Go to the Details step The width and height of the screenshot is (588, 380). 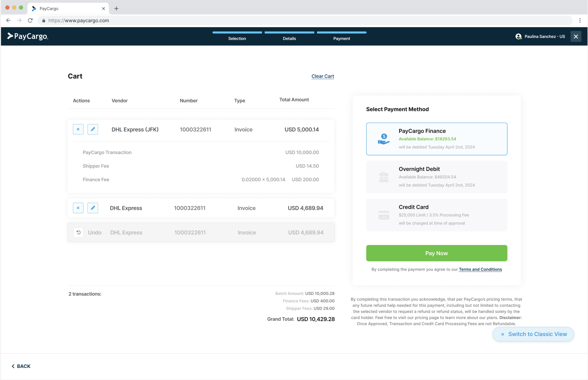pyautogui.click(x=289, y=37)
